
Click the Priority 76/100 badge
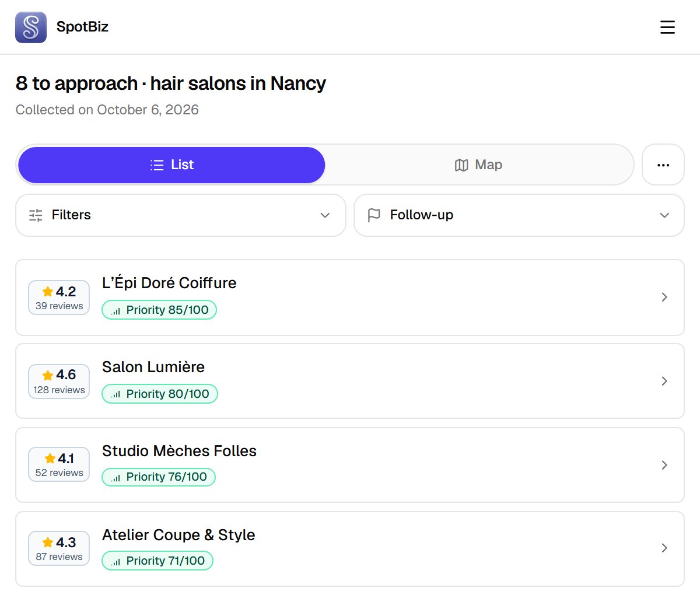click(x=159, y=477)
